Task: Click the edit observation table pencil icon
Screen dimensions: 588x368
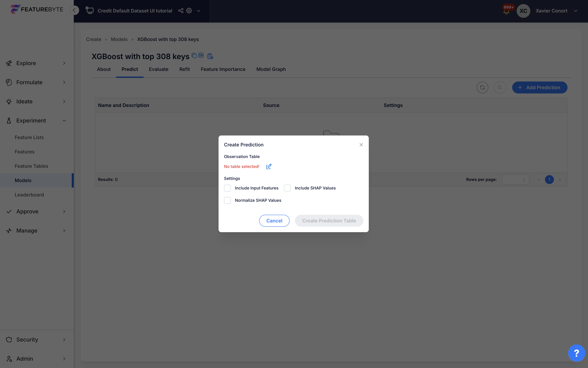Action: click(x=268, y=166)
